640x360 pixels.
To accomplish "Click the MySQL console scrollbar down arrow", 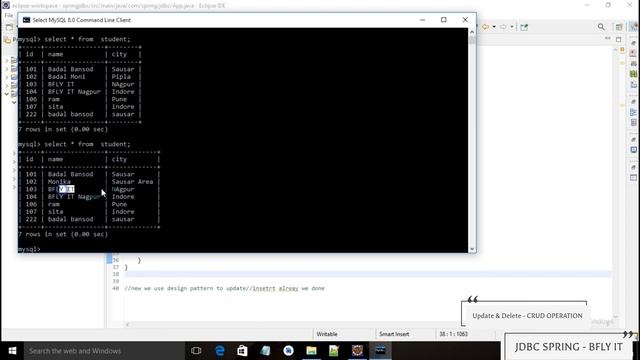I will [x=472, y=249].
